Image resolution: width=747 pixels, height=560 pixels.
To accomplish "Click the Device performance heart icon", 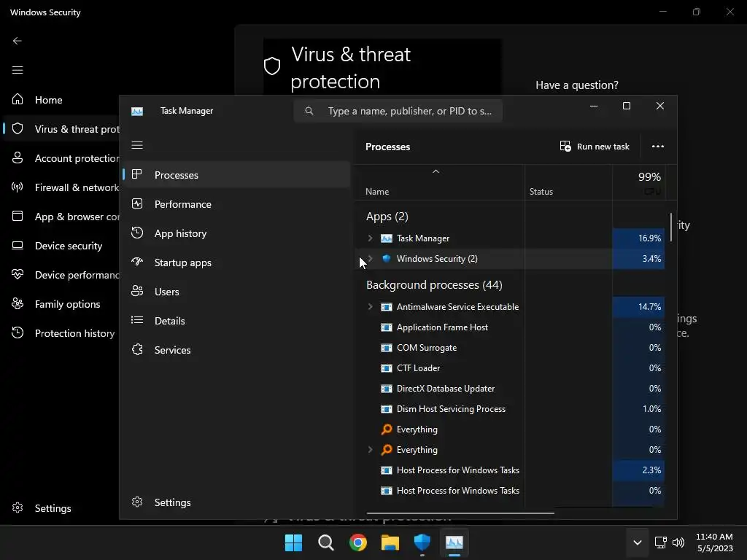I will click(x=18, y=274).
